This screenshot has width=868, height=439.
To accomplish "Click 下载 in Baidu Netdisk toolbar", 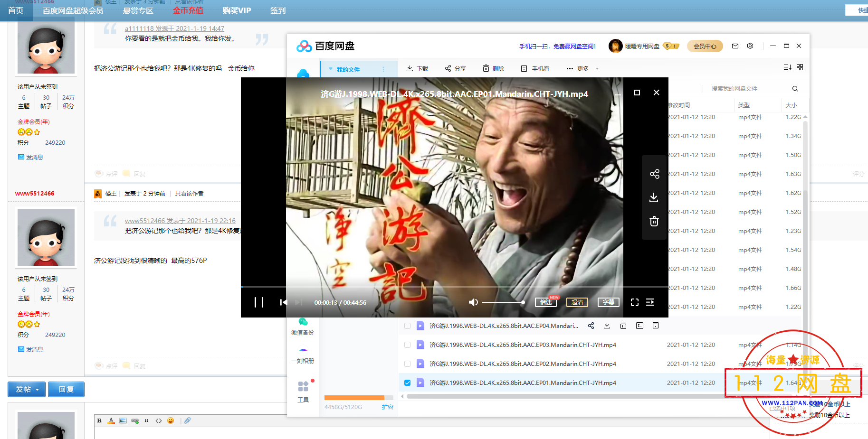I will click(x=417, y=69).
